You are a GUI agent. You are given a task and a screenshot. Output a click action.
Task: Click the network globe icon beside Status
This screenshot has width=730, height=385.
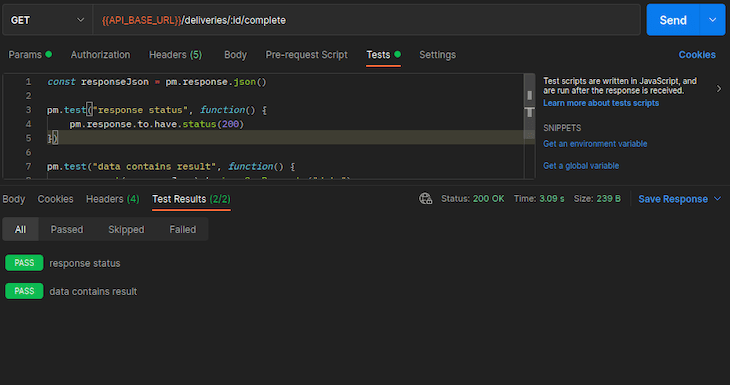[426, 199]
